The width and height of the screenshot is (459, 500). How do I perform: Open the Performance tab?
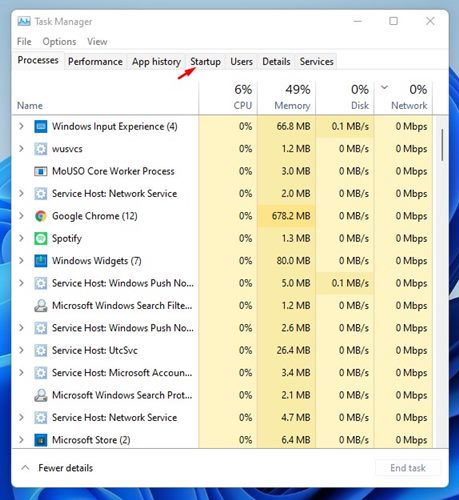click(95, 62)
